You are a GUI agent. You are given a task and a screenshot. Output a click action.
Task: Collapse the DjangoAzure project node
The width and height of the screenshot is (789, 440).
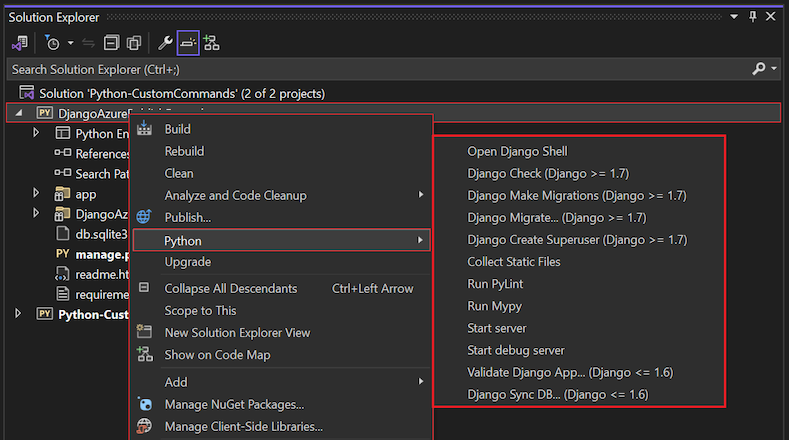pos(19,113)
